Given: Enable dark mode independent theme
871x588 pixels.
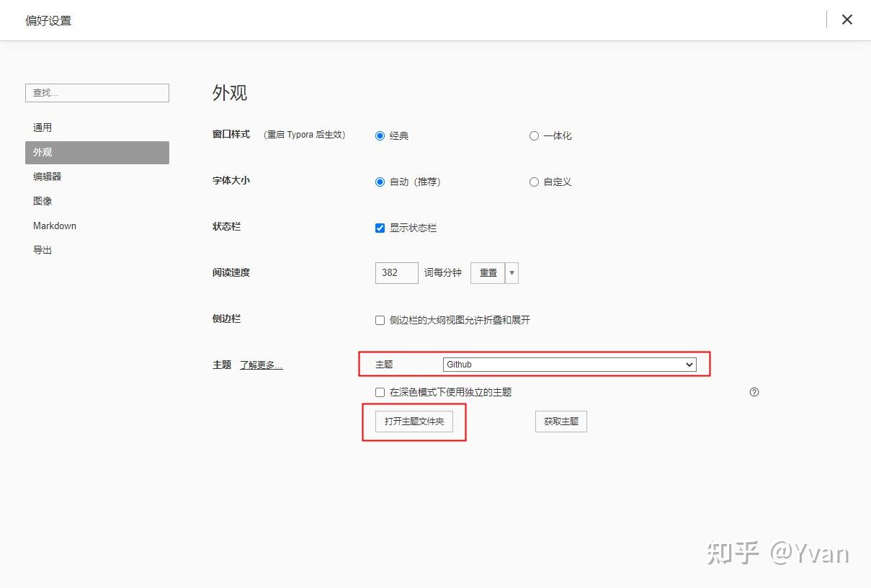Looking at the screenshot, I should click(380, 392).
